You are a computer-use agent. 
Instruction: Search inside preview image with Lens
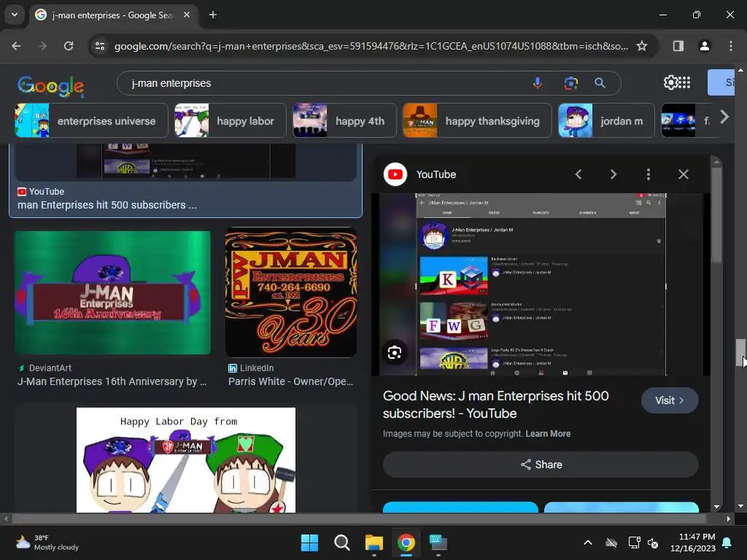coord(395,353)
